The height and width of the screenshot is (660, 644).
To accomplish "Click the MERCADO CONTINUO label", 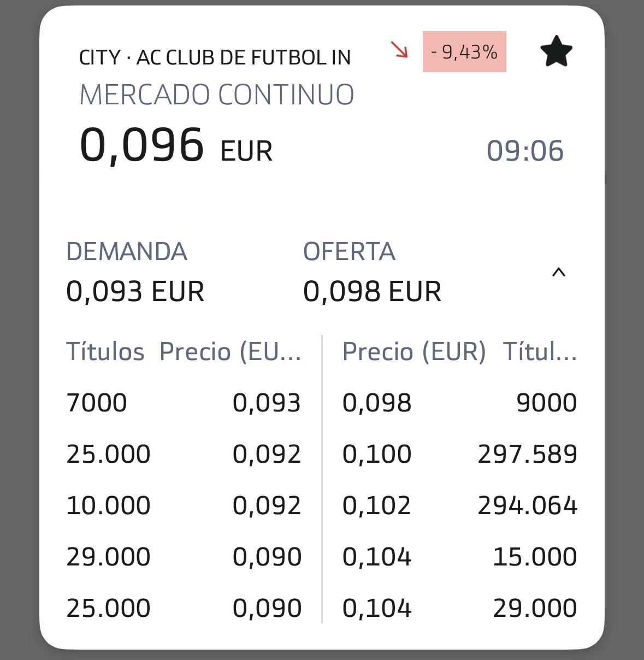I will [x=216, y=95].
